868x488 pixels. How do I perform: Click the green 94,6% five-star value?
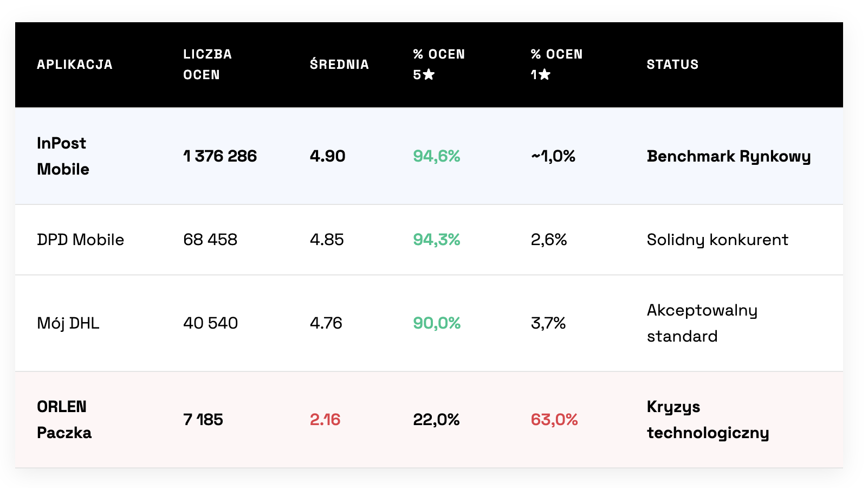(437, 156)
